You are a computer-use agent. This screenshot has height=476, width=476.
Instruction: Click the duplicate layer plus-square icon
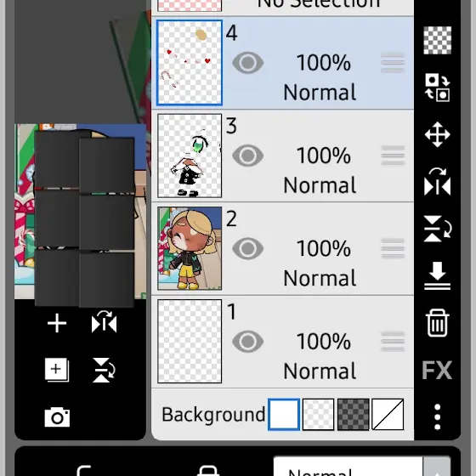[57, 370]
